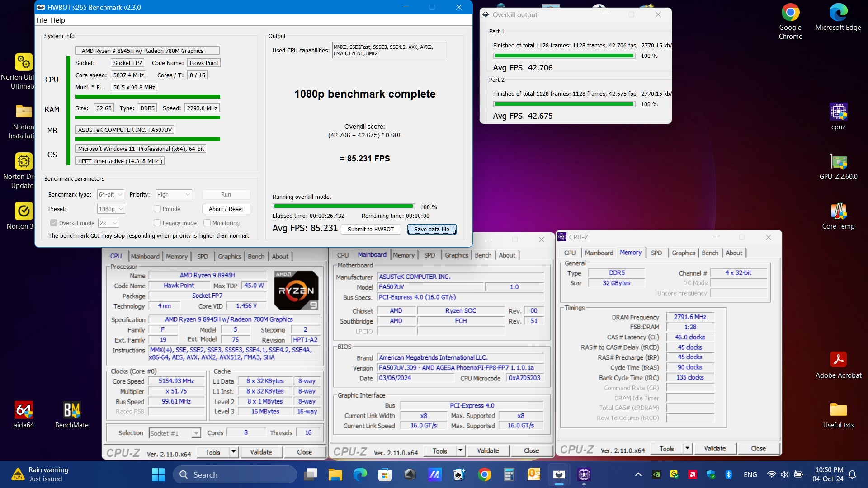
Task: Open BenchMate desktop shortcut
Action: (x=71, y=415)
